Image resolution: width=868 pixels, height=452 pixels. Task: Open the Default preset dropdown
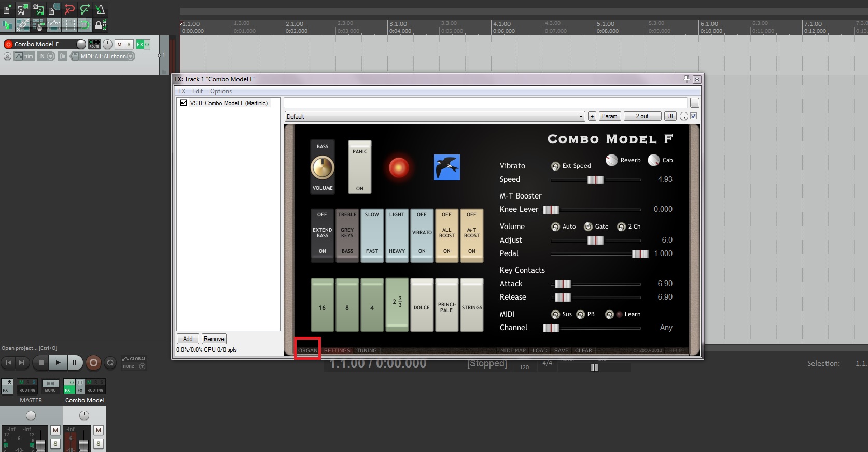point(435,116)
